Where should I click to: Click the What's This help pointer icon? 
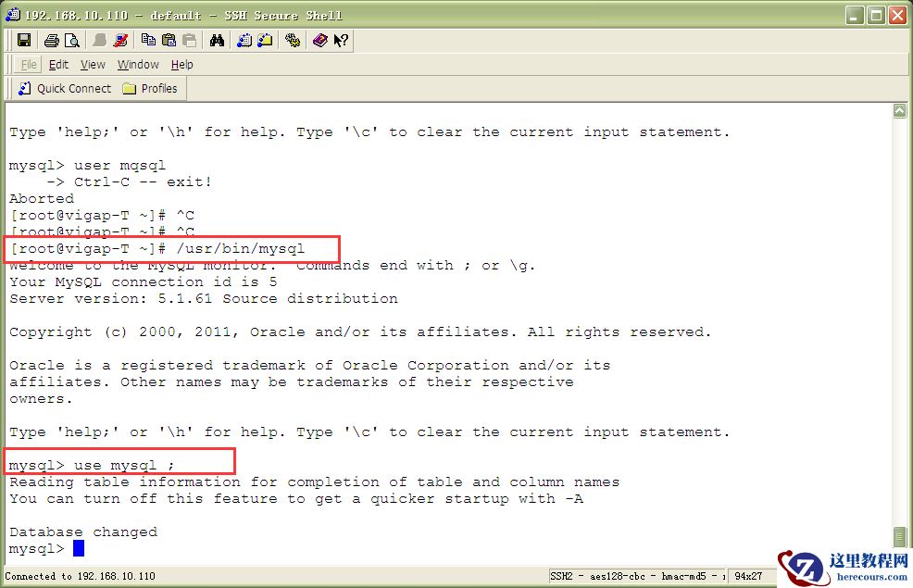point(341,40)
